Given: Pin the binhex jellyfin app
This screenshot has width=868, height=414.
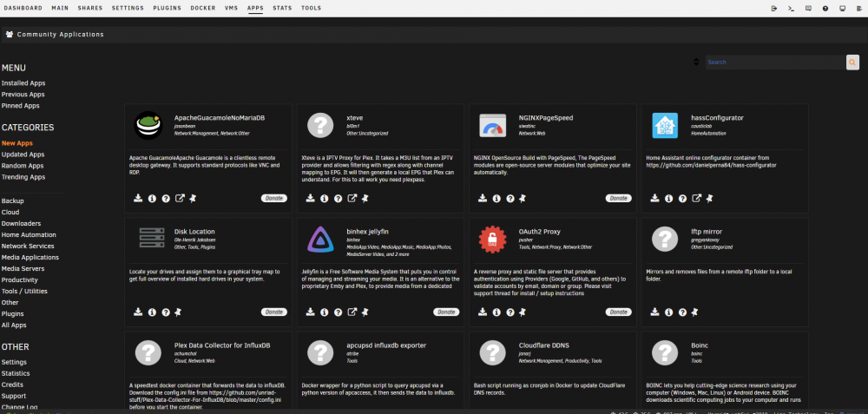Looking at the screenshot, I should coord(365,312).
